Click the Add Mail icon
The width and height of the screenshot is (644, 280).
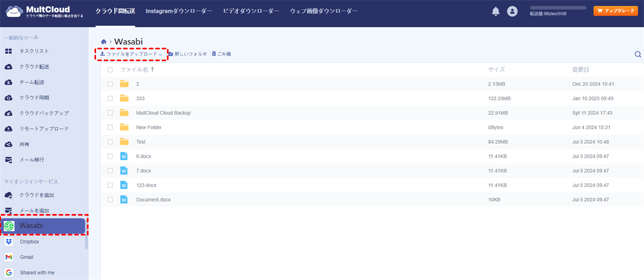(x=9, y=211)
